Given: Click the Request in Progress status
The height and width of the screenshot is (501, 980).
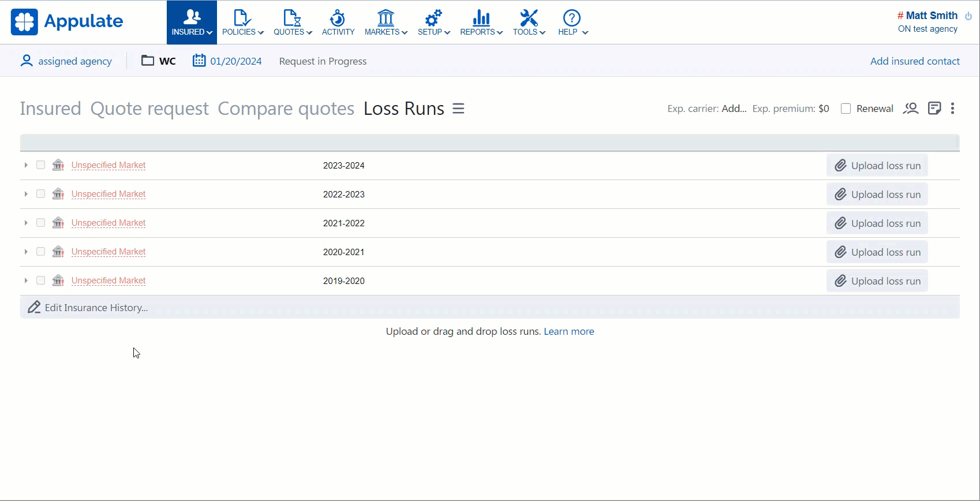Looking at the screenshot, I should [x=323, y=61].
